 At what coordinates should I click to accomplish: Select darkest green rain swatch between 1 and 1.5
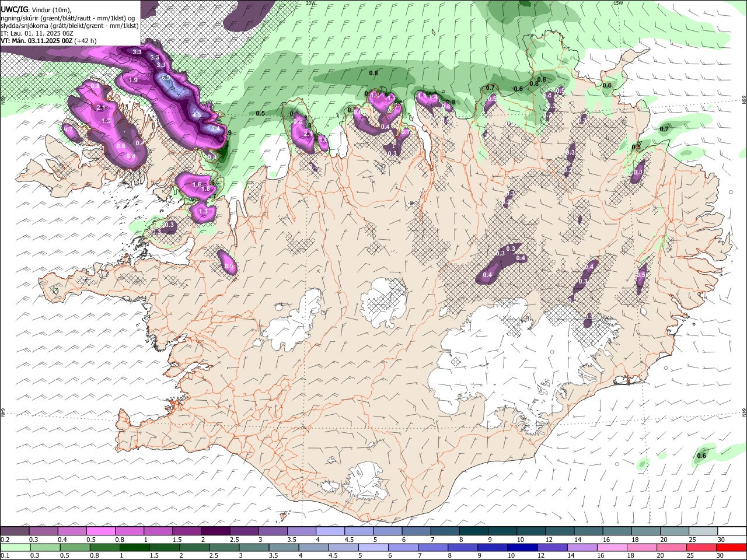click(x=134, y=547)
